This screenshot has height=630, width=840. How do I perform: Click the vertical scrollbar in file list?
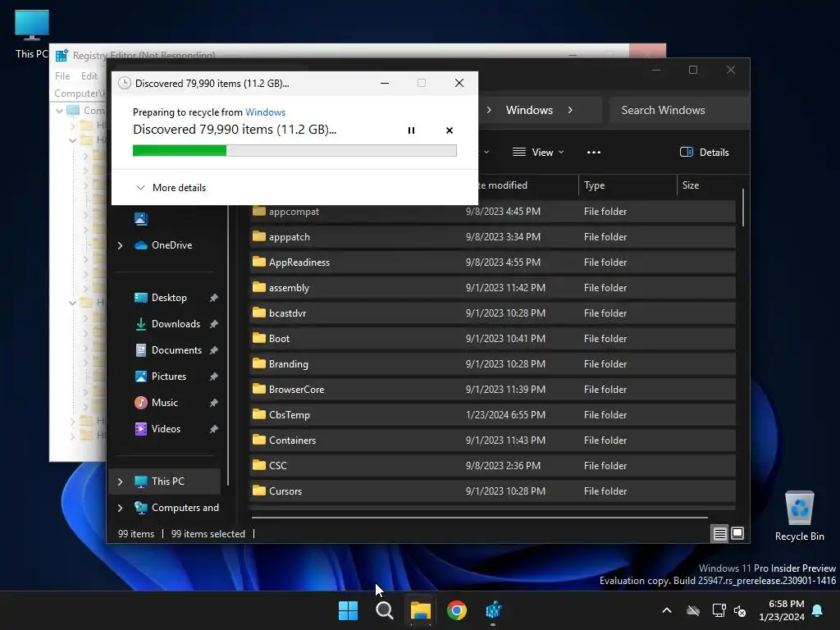click(743, 208)
